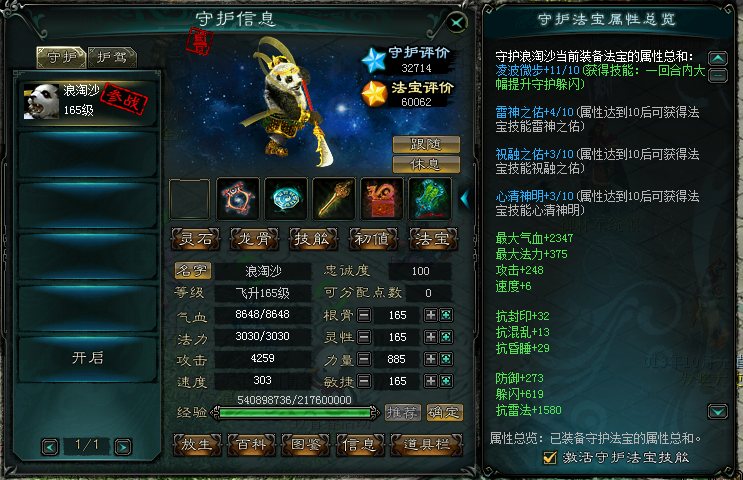Collapse the treasure panel with left arrow

click(x=465, y=199)
